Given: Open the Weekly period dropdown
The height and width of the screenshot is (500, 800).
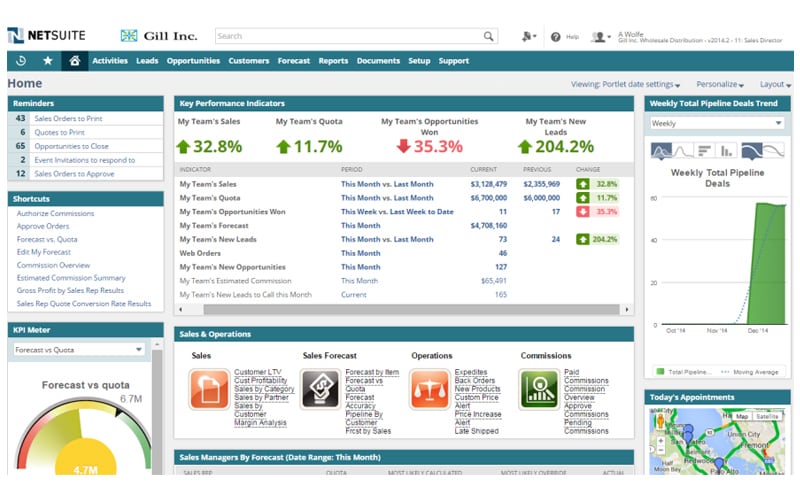Looking at the screenshot, I should click(717, 123).
